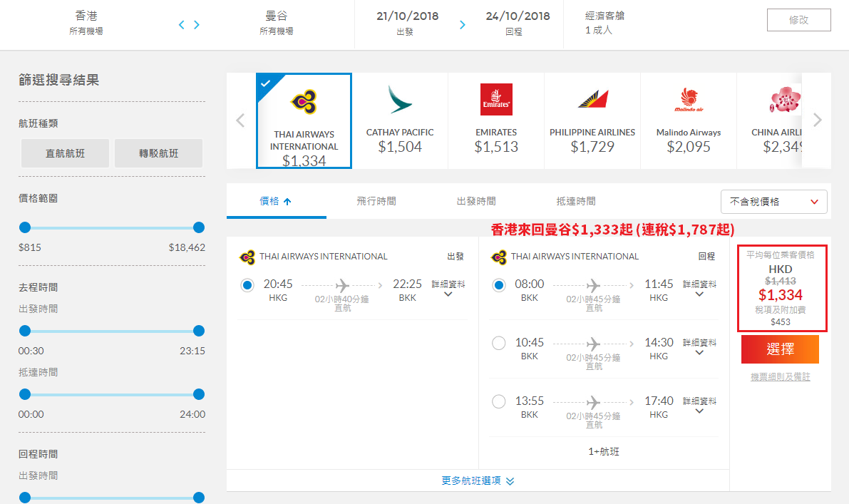Click the outbound arrival slider handle at 24:00

(199, 394)
